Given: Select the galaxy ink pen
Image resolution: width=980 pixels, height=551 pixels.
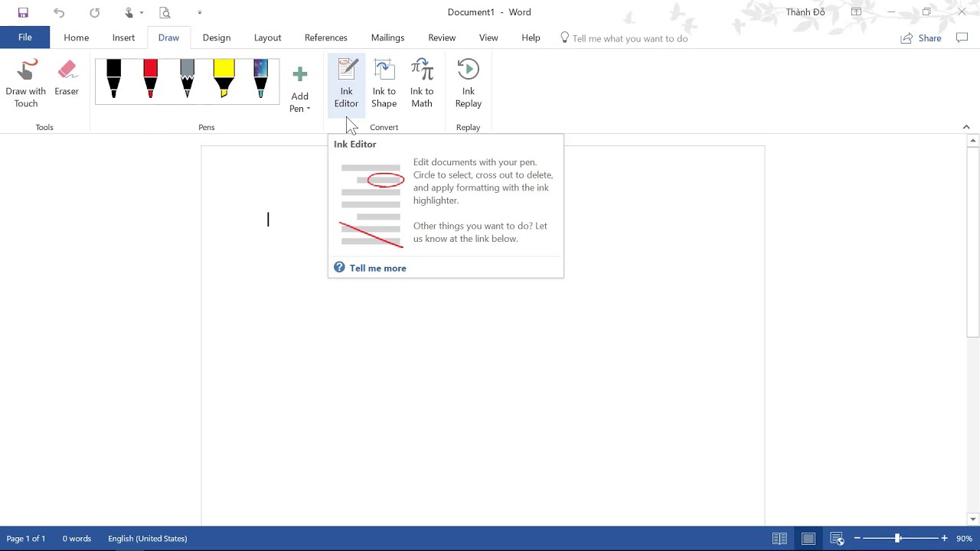Looking at the screenshot, I should coord(260,79).
